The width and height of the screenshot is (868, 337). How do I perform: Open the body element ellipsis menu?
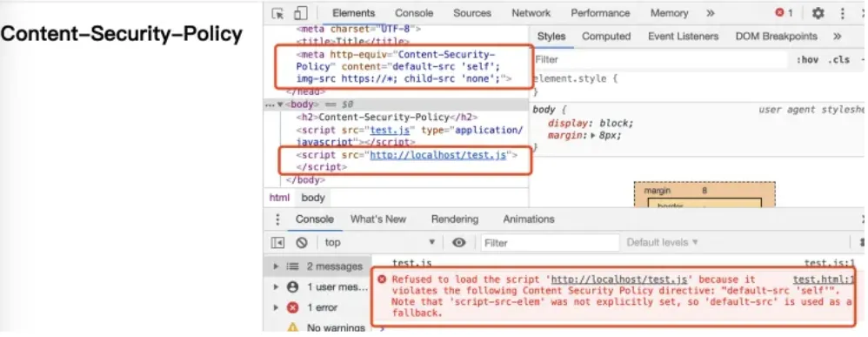coord(270,104)
